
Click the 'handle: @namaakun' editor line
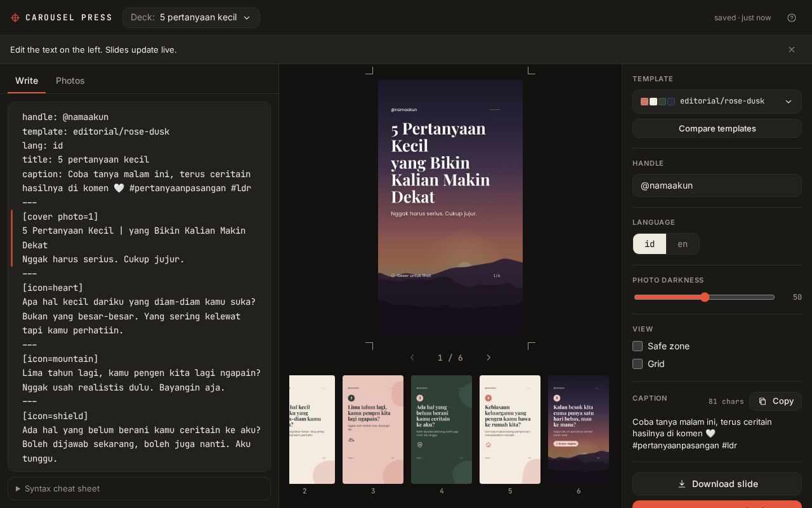(65, 117)
